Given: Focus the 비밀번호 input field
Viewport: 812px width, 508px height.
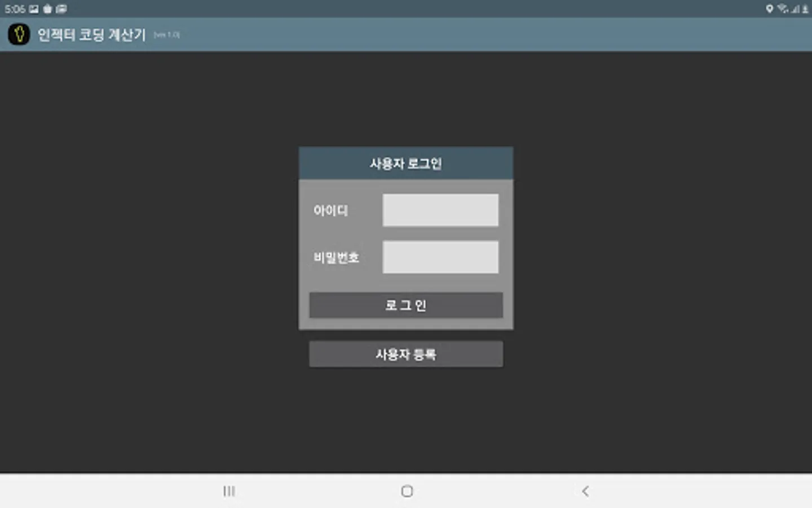Looking at the screenshot, I should click(440, 257).
